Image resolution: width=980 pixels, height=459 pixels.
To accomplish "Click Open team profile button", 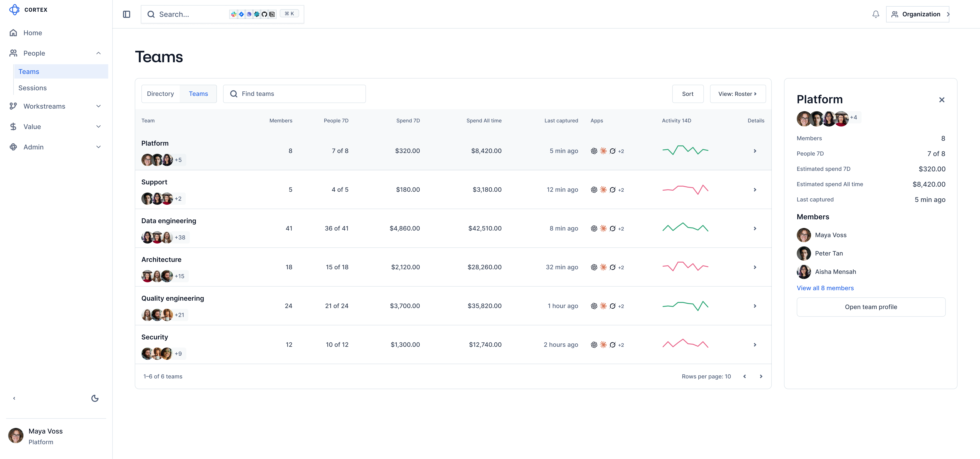I will [871, 307].
